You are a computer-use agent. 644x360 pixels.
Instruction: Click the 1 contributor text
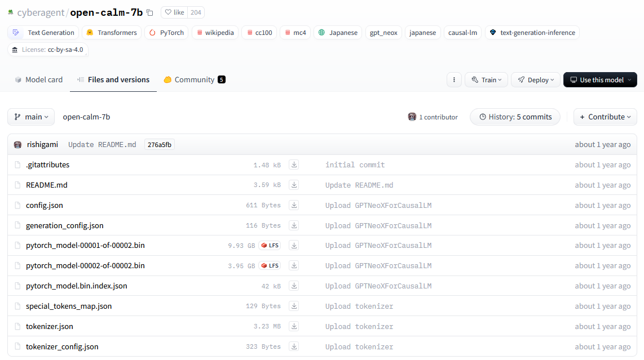point(438,117)
